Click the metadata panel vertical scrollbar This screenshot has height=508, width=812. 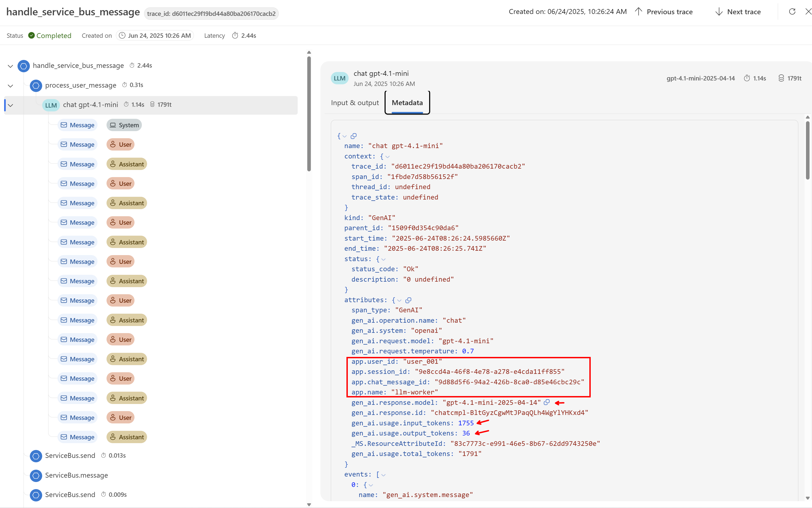coord(808,151)
